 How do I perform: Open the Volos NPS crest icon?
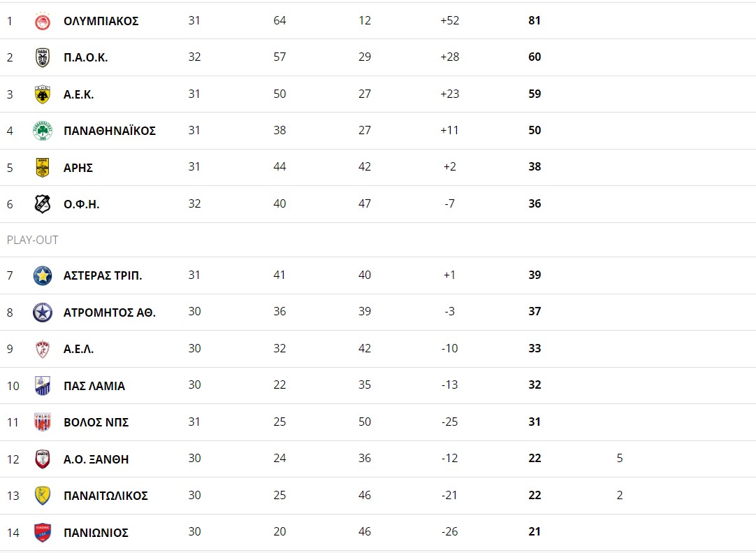pos(43,422)
